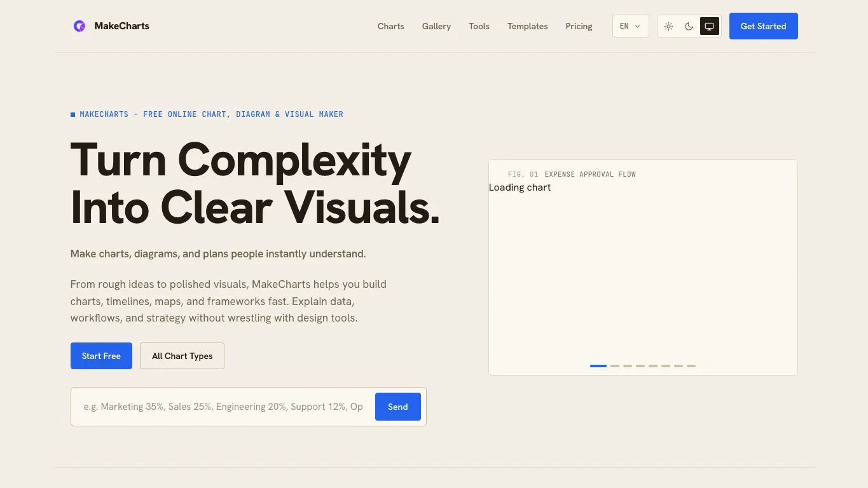Image resolution: width=868 pixels, height=488 pixels.
Task: Click the 'FREE ONLINE CHART, DIAGRAM' tagline text
Action: tap(207, 114)
